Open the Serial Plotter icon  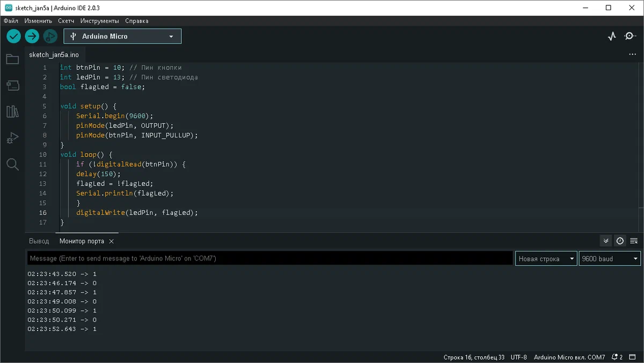612,36
